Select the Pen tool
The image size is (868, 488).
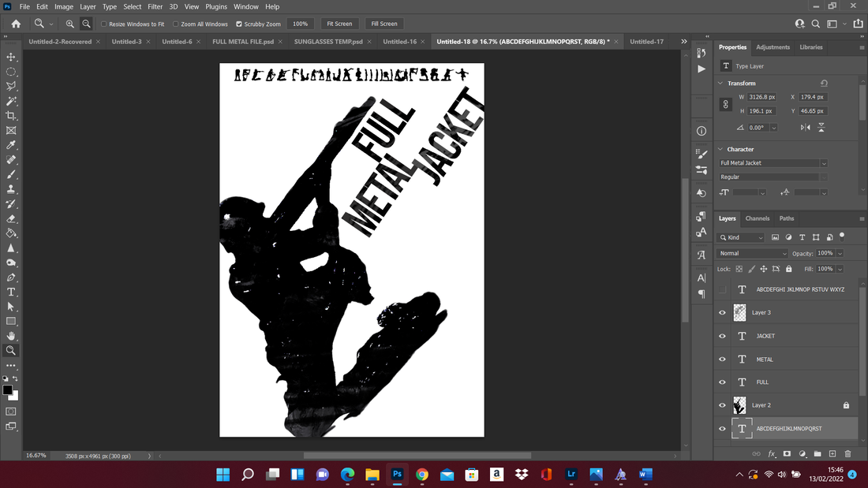coord(11,278)
